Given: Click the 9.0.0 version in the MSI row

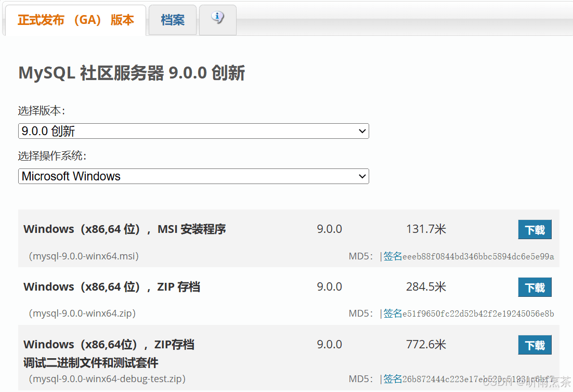Looking at the screenshot, I should (x=329, y=229).
